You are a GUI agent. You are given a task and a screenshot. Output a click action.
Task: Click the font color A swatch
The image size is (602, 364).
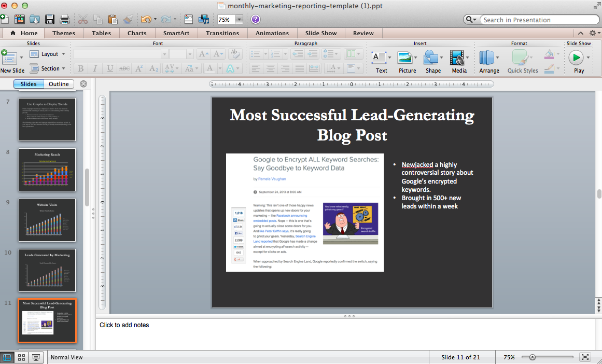click(x=209, y=69)
